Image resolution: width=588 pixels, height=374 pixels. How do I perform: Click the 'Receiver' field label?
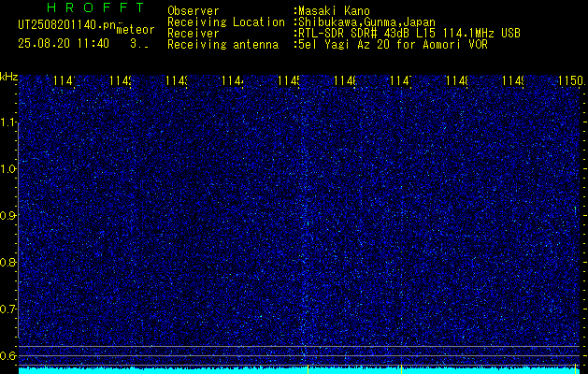pyautogui.click(x=194, y=34)
